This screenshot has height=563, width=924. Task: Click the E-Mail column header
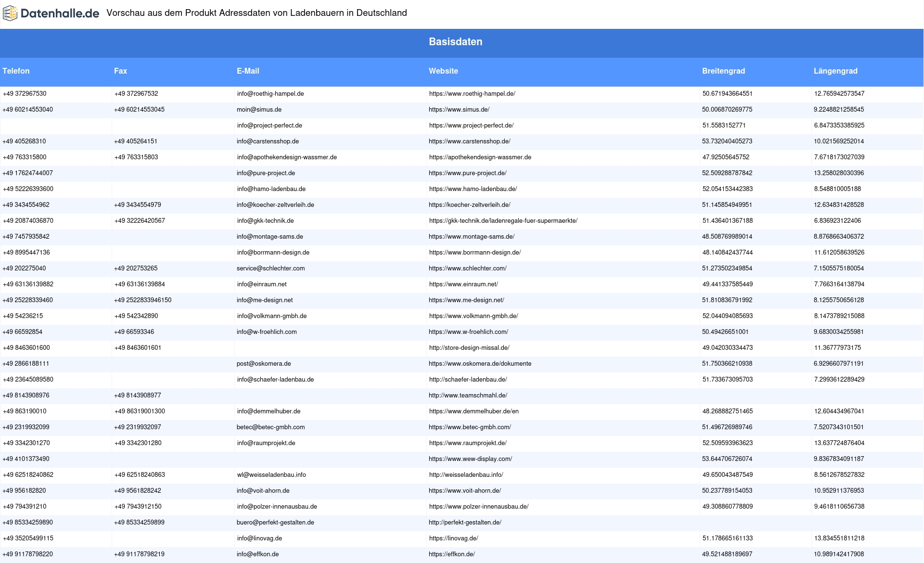tap(248, 71)
